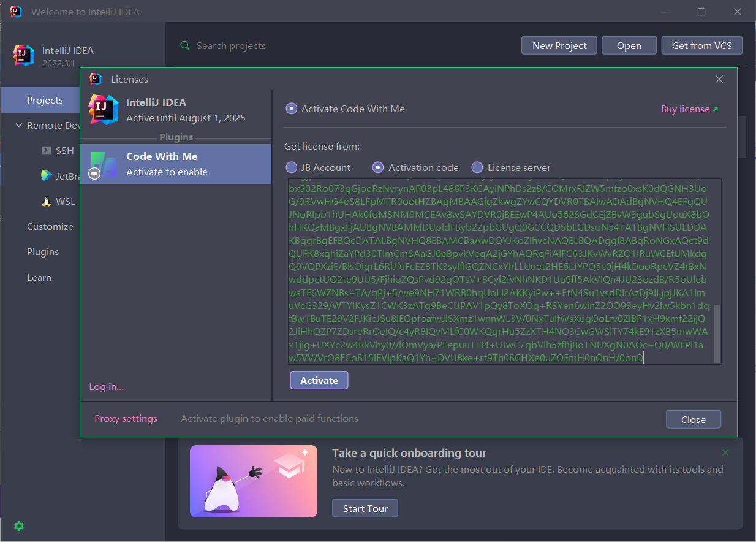Open the Learn tab
This screenshot has width=756, height=542.
point(39,277)
